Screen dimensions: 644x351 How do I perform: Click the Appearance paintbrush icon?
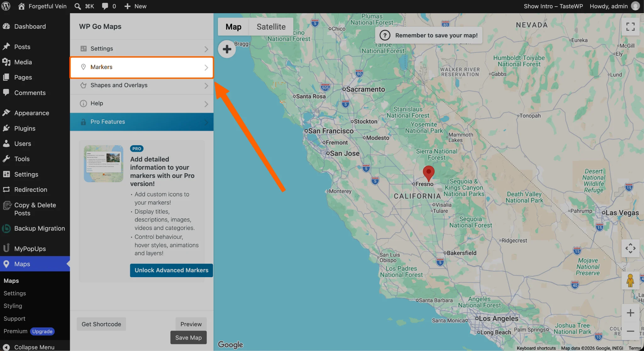click(6, 113)
